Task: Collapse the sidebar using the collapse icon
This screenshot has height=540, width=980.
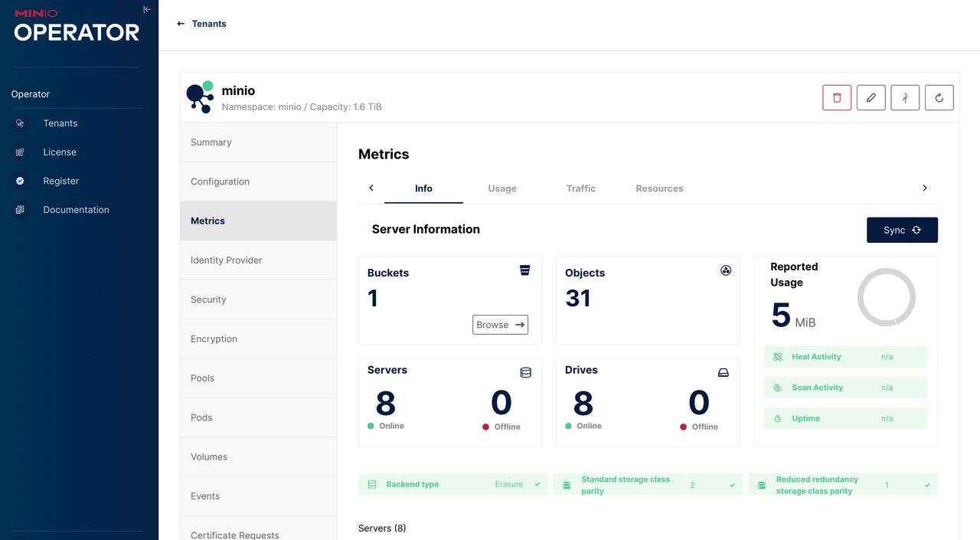Action: [x=147, y=9]
